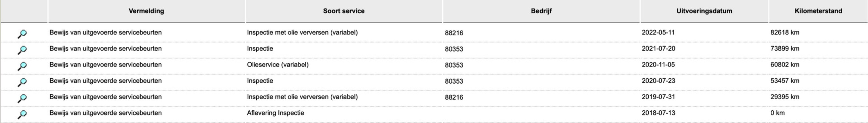The height and width of the screenshot is (123, 868).
Task: Select the 29395 km mileage cell
Action: [785, 97]
